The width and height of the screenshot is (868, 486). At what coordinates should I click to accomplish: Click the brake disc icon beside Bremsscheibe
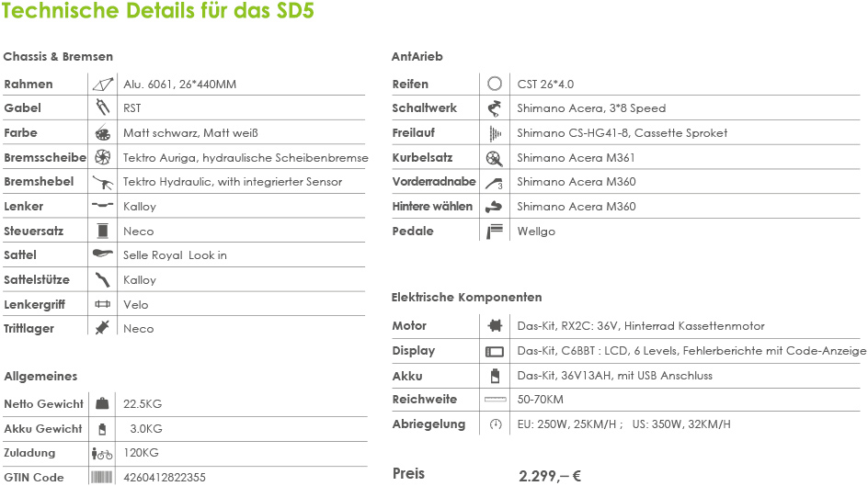tap(102, 157)
